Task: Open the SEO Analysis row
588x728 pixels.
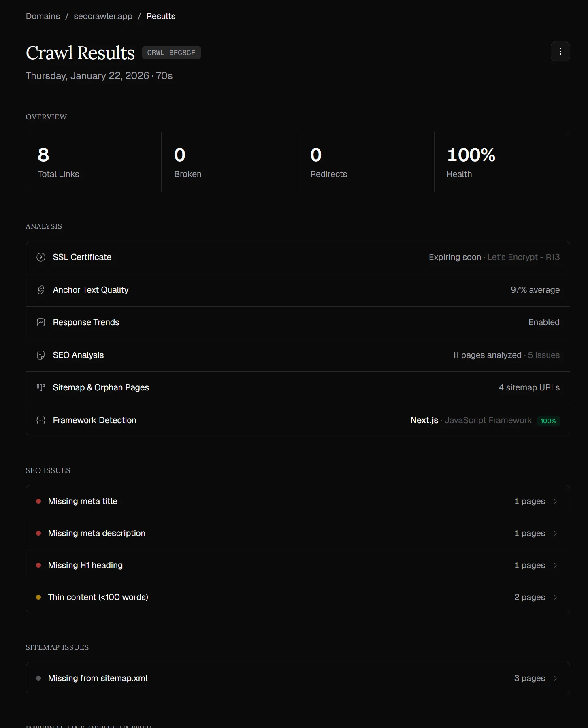Action: (x=298, y=355)
